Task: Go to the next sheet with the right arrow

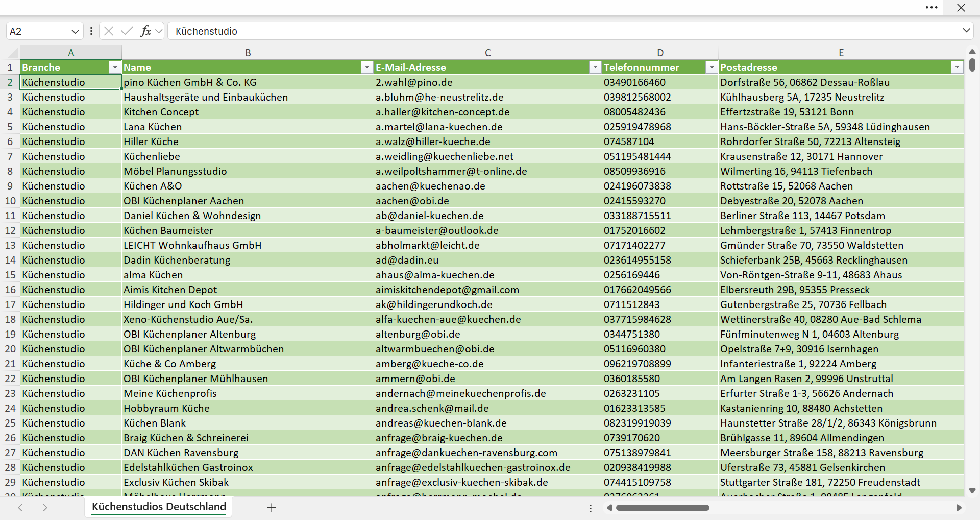Action: (45, 507)
